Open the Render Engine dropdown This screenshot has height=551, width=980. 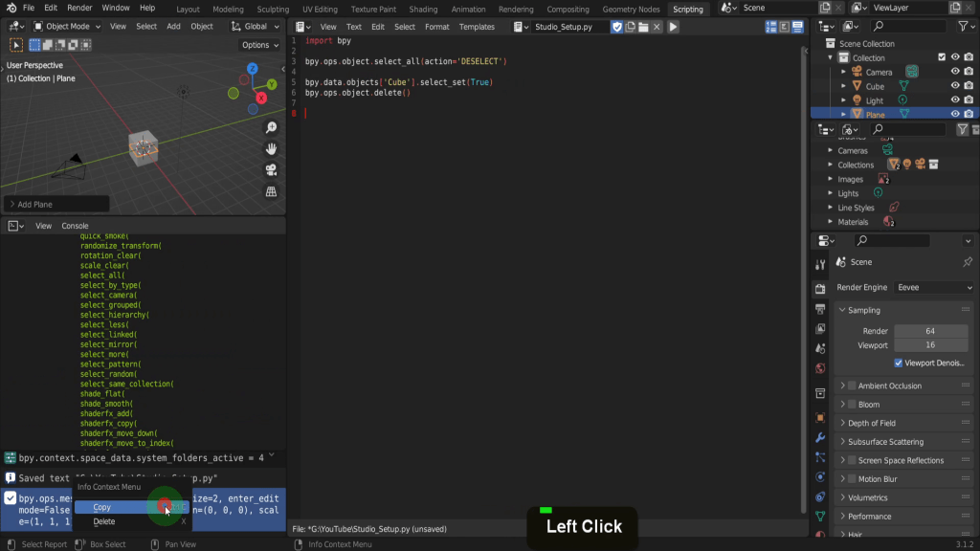point(934,287)
